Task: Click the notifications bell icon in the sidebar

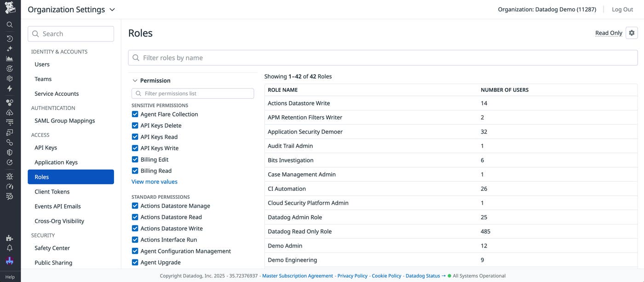Action: coord(10,248)
